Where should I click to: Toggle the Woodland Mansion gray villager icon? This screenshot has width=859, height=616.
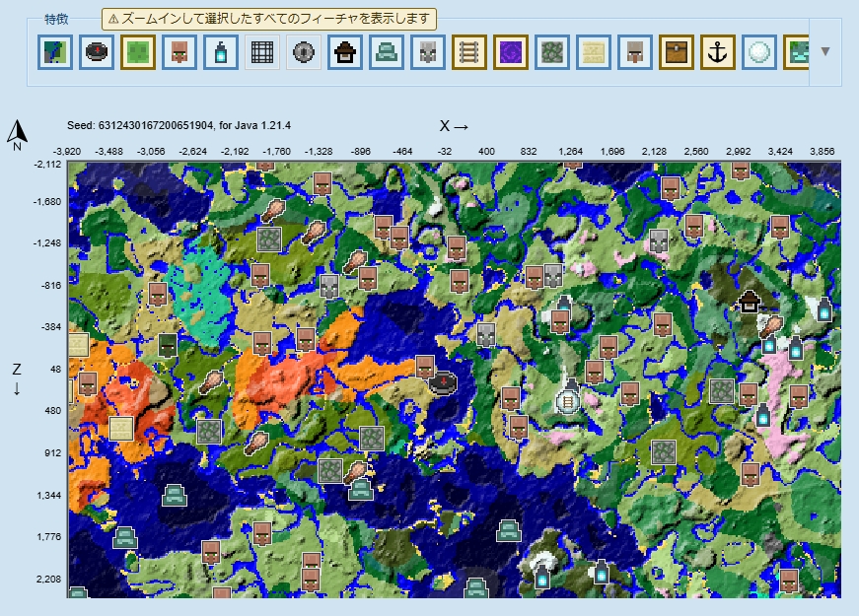click(635, 52)
